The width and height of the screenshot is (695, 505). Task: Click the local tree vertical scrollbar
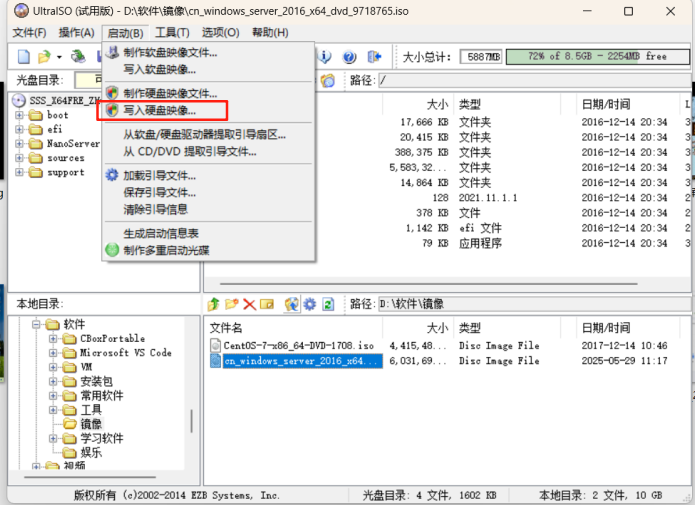pos(191,421)
